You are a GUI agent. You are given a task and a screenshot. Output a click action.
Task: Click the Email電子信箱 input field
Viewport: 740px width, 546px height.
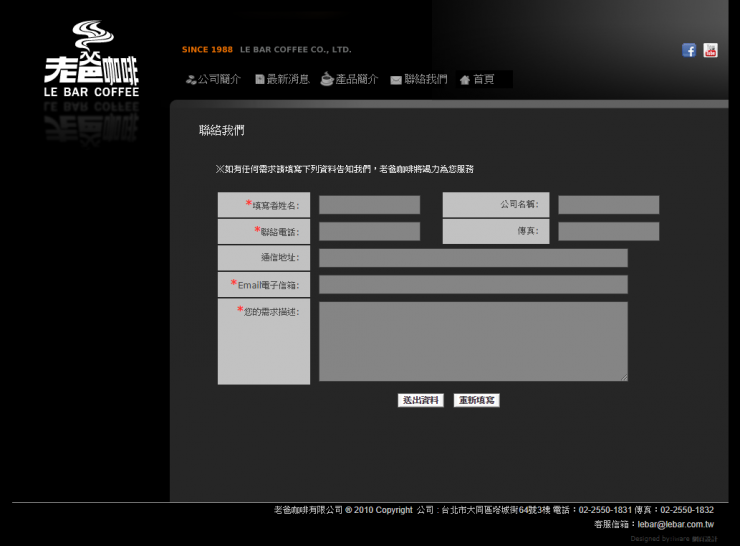click(x=473, y=285)
